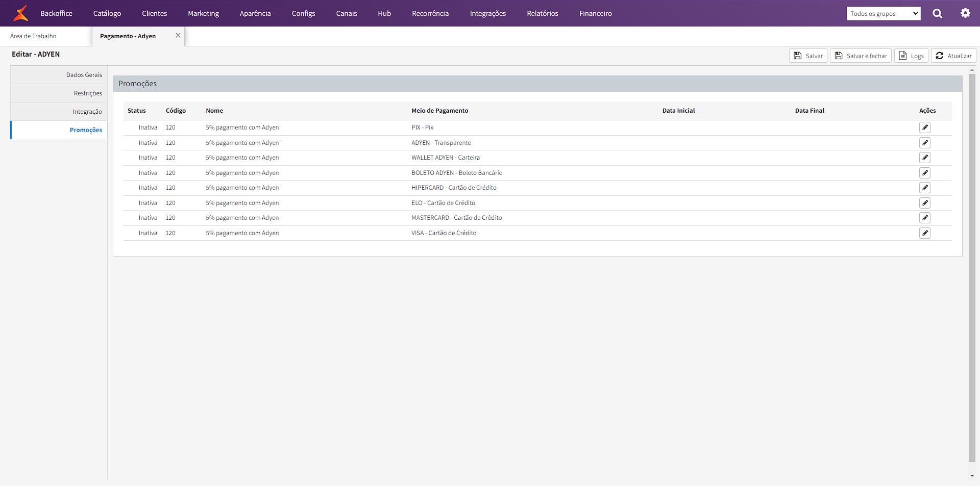The image size is (980, 486).
Task: Click 'ADYEN - Transparente' cell
Action: pyautogui.click(x=442, y=143)
